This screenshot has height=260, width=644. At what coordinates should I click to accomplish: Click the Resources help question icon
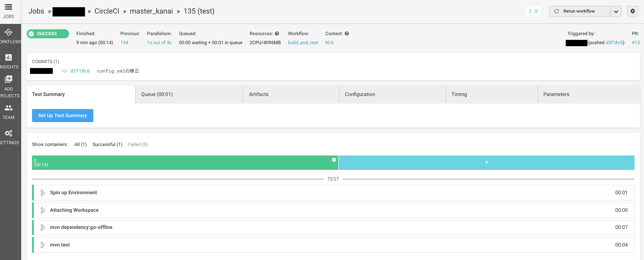click(x=277, y=34)
